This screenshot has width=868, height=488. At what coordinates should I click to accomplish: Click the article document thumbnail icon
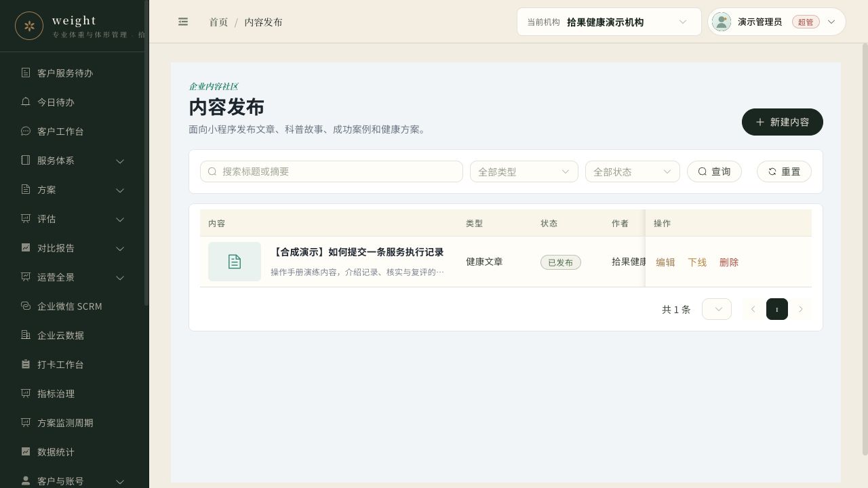pyautogui.click(x=235, y=262)
